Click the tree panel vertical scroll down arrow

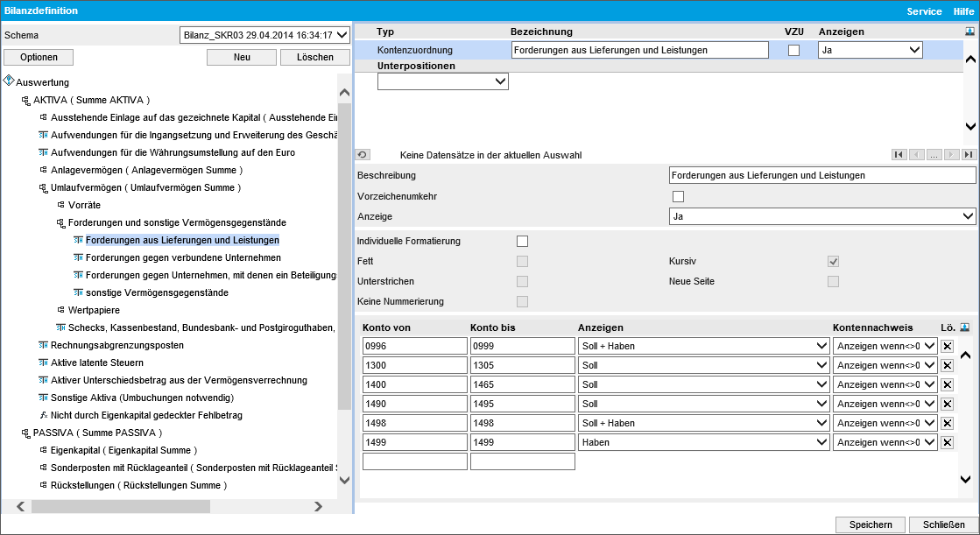(344, 480)
